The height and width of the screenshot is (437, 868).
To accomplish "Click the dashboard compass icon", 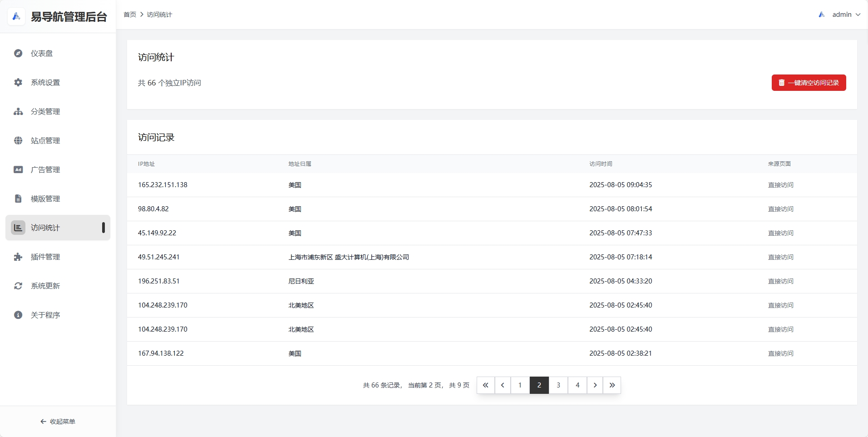I will (18, 53).
